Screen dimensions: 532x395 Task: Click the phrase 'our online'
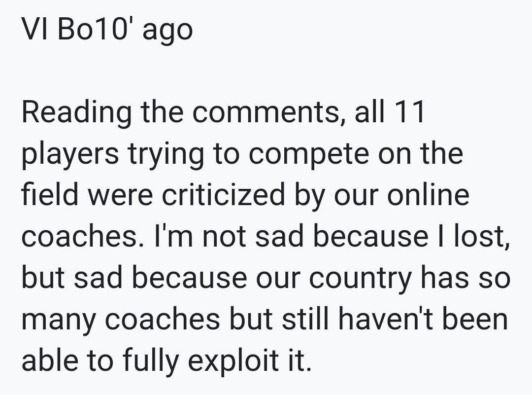(402, 195)
